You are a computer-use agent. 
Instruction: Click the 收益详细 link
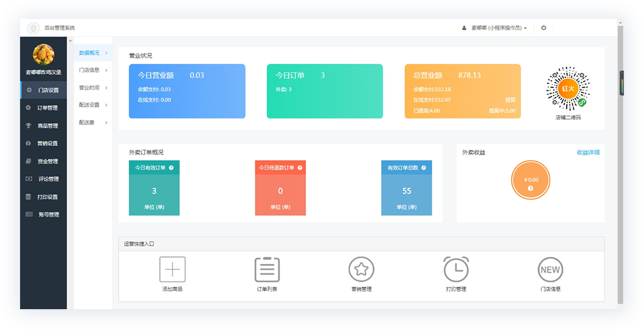(x=587, y=153)
